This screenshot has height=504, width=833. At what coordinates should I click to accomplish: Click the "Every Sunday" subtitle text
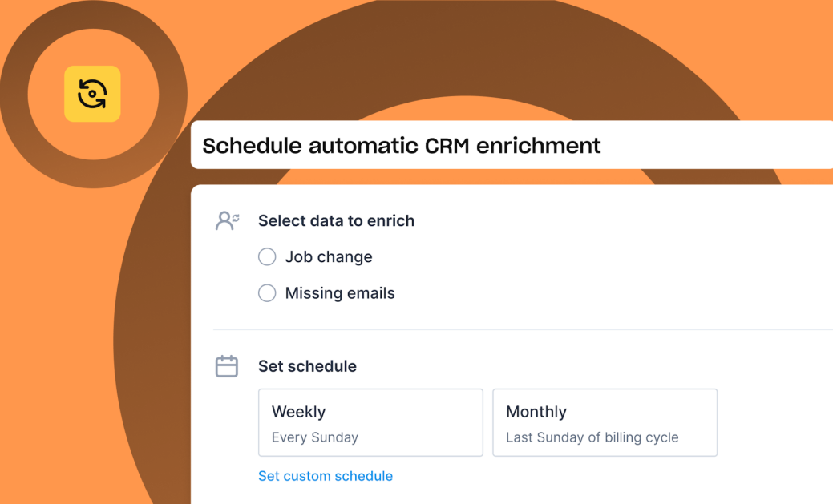(x=315, y=437)
